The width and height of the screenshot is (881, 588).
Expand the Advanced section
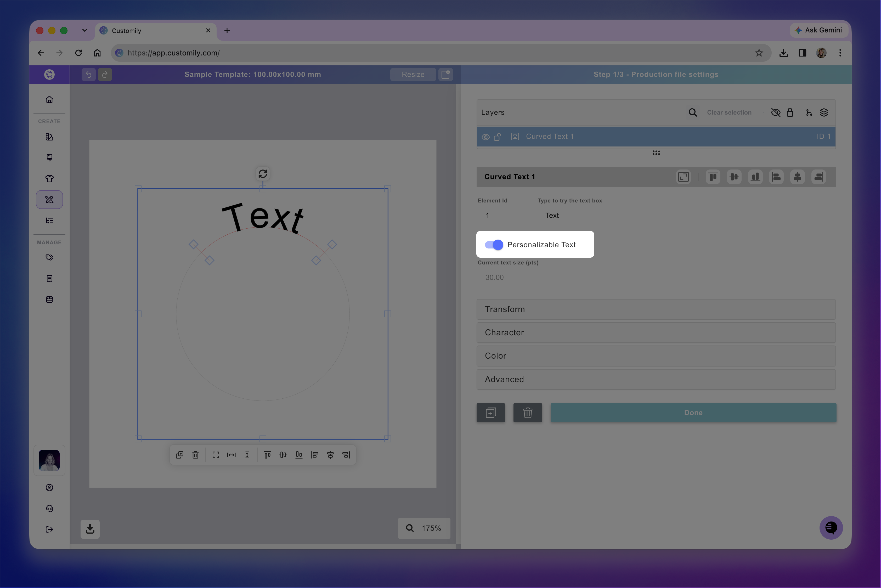click(656, 380)
